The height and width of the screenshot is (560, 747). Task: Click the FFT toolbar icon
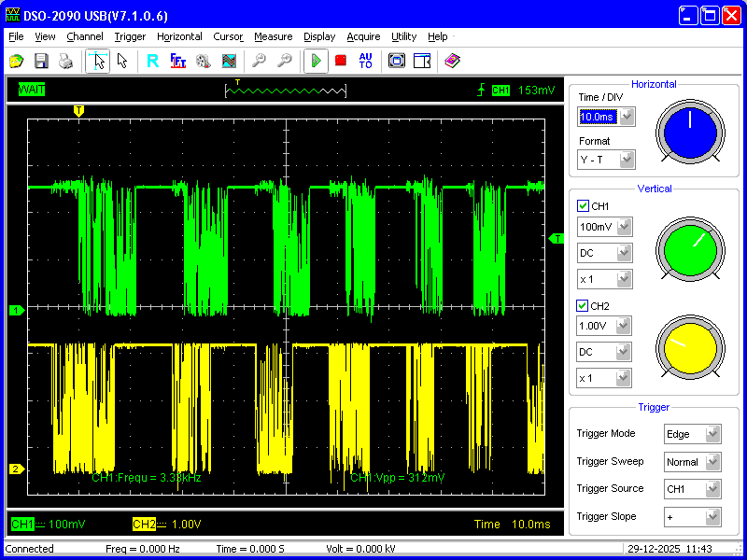pos(177,61)
